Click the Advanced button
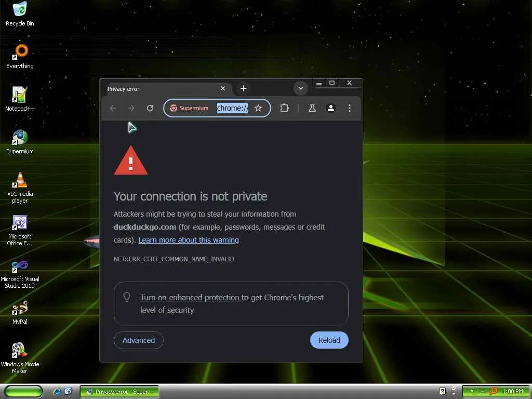Screen dimensions: 532x399 click(138, 340)
